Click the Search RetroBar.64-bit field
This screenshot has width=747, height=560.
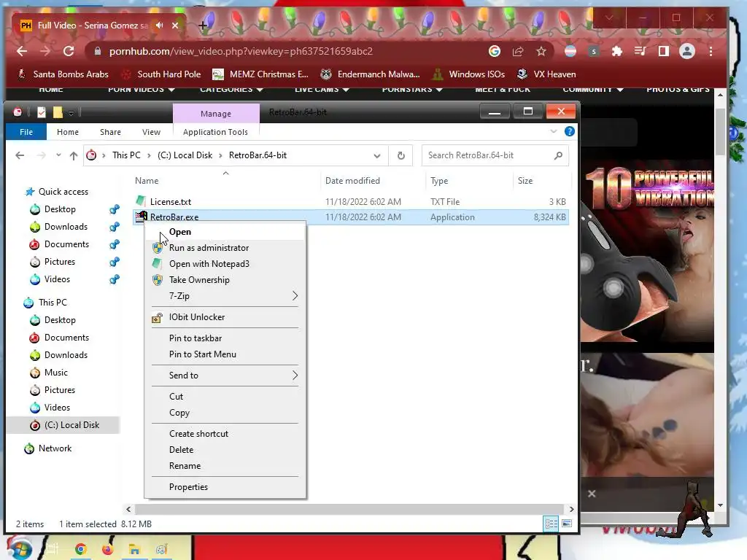pyautogui.click(x=495, y=155)
